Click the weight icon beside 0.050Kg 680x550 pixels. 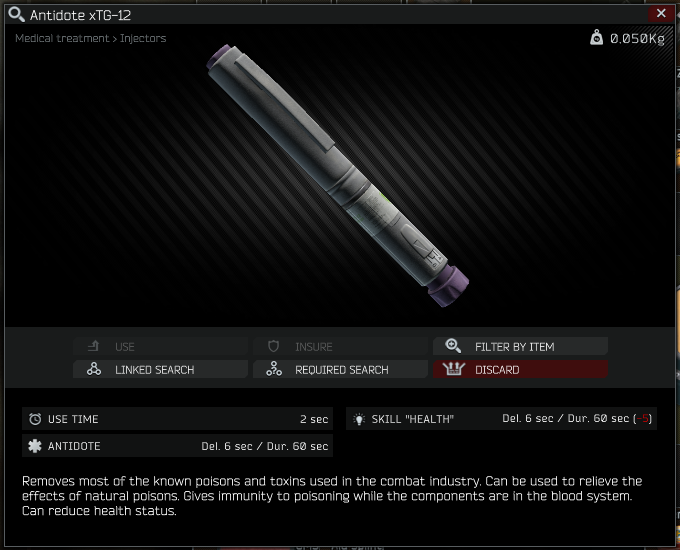tap(596, 38)
